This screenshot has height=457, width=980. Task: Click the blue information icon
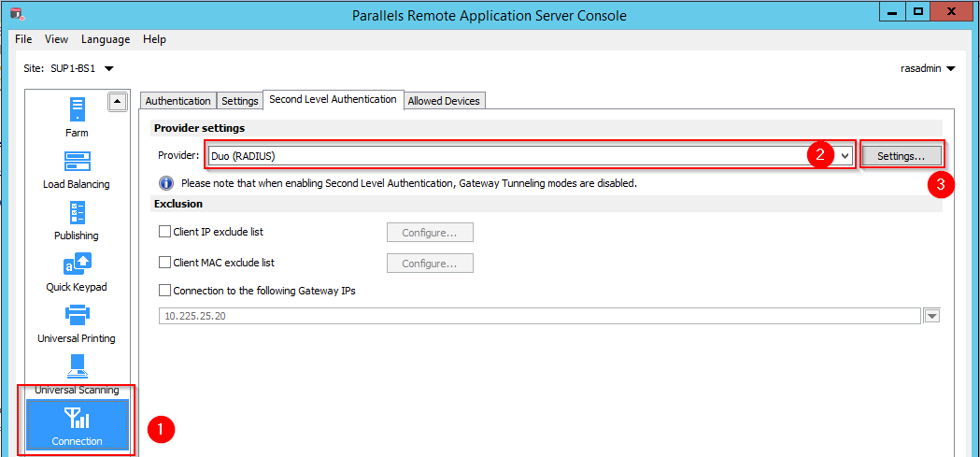(x=166, y=183)
